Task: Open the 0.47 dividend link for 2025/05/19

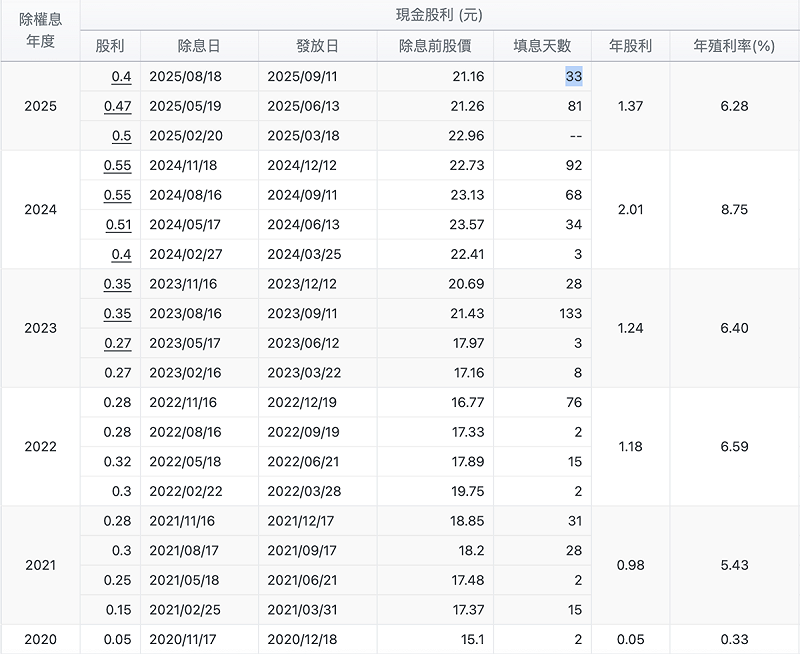Action: (119, 106)
